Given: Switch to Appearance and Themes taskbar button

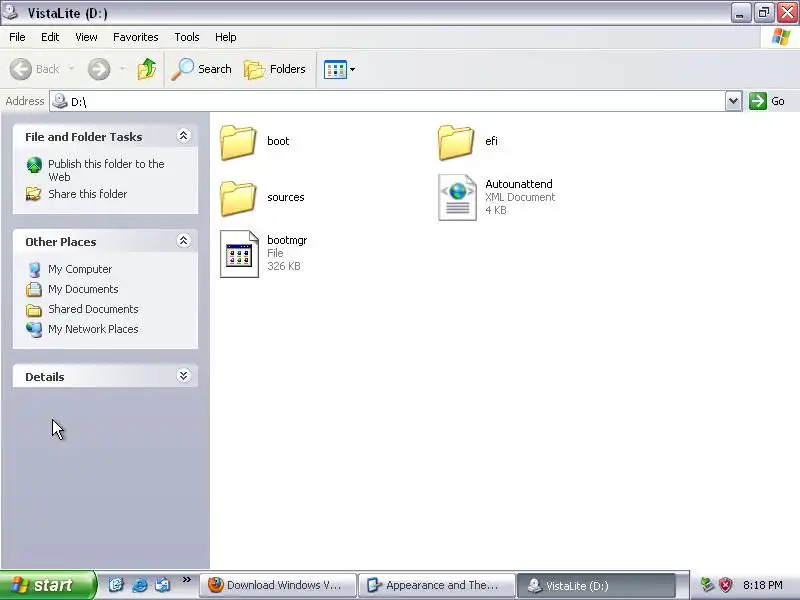Looking at the screenshot, I should (437, 585).
